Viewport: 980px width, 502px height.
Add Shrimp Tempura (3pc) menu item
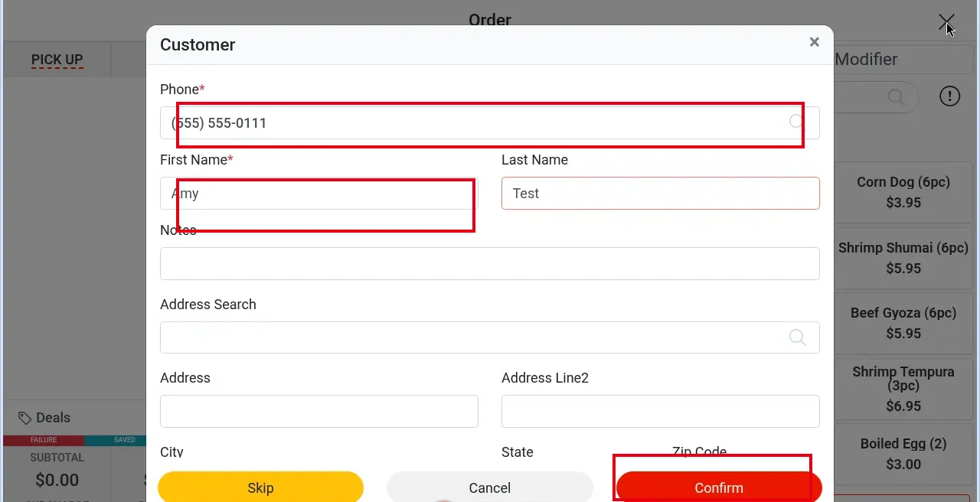point(903,389)
